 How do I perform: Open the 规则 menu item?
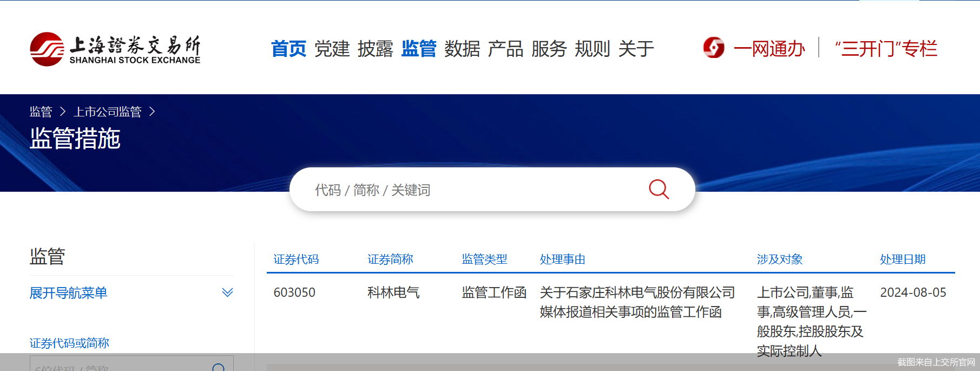tap(592, 49)
